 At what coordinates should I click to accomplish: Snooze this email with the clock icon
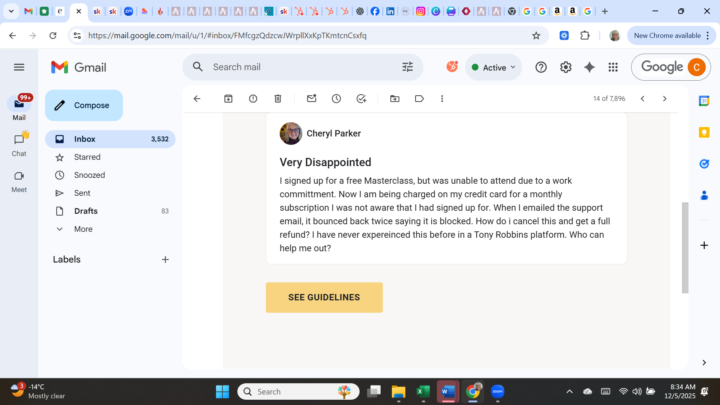pyautogui.click(x=336, y=99)
